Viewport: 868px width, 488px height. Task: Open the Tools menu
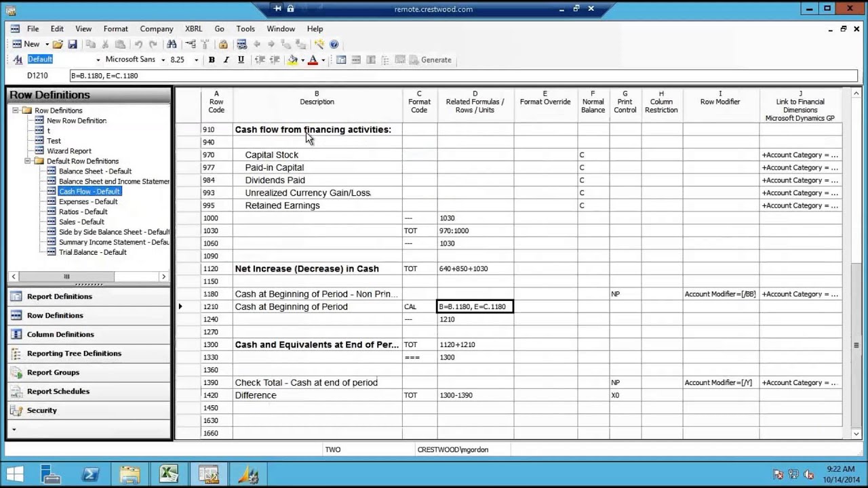coord(245,29)
